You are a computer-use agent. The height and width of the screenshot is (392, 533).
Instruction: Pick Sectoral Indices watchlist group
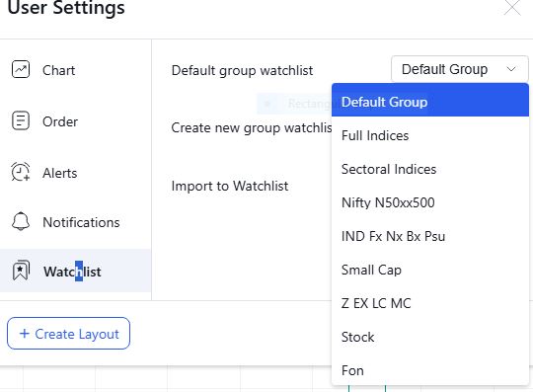click(430, 169)
